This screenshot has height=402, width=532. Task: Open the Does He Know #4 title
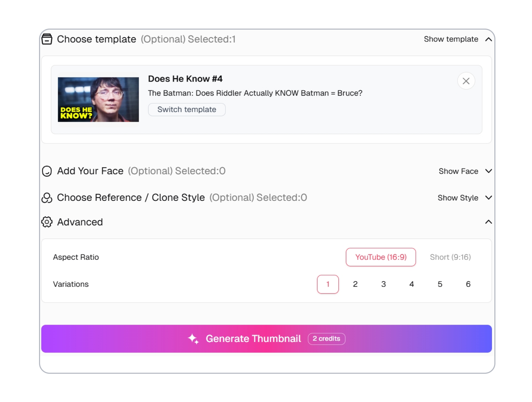[x=185, y=79]
